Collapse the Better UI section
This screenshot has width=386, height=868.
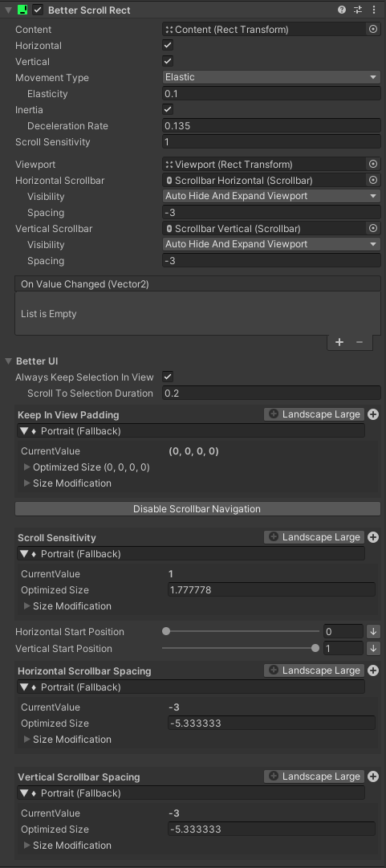8,361
